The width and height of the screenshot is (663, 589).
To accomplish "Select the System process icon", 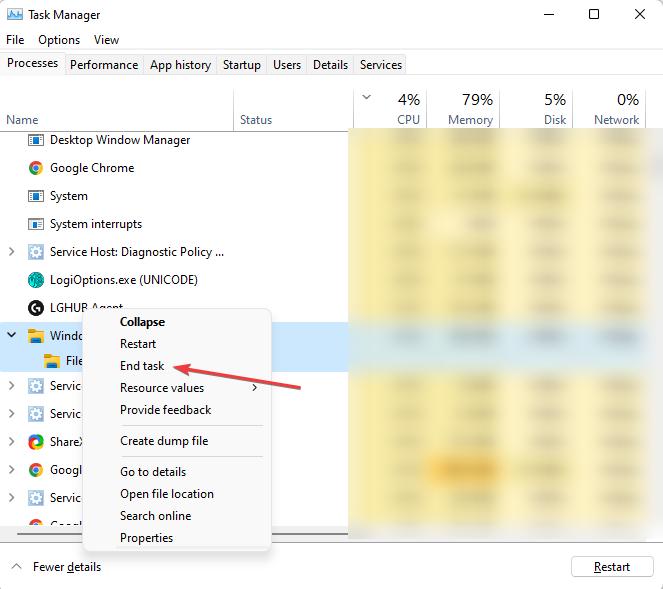I will pos(36,196).
